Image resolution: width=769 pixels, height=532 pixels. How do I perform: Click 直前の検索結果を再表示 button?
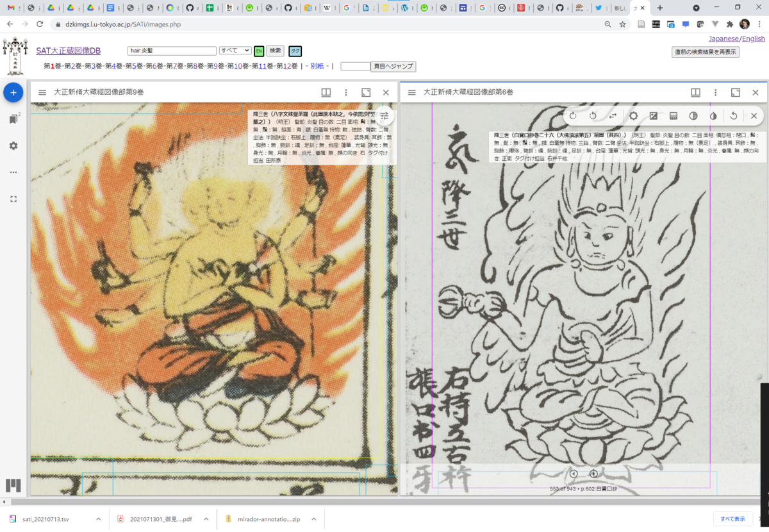[705, 52]
